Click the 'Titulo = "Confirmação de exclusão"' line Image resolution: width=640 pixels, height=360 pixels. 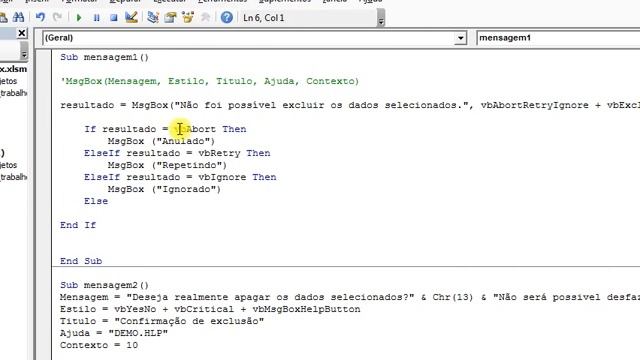pyautogui.click(x=162, y=321)
